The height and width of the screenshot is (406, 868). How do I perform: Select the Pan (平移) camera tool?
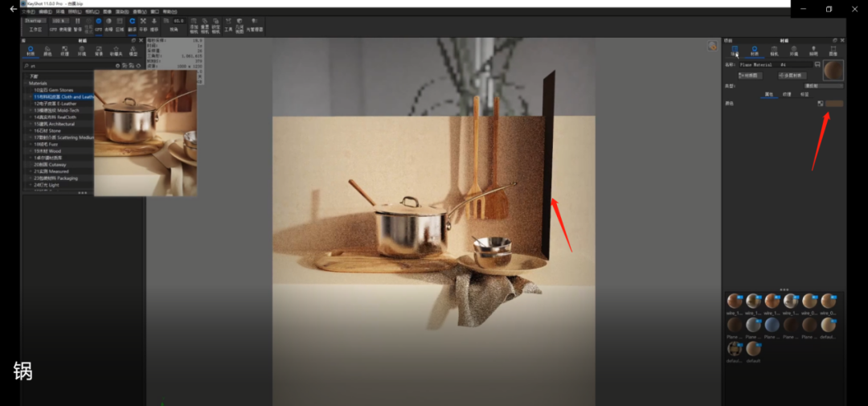(143, 24)
